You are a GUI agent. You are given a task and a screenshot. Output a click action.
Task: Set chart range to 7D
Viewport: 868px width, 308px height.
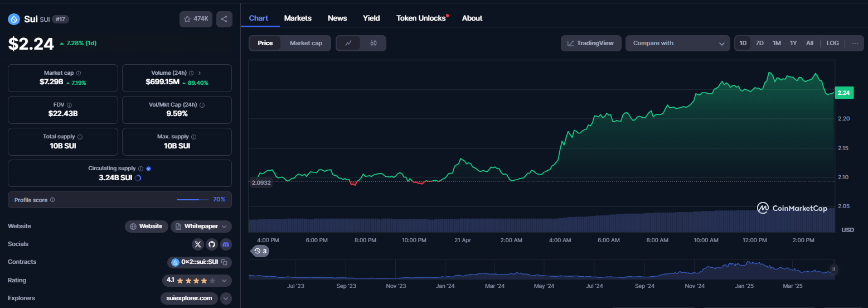pyautogui.click(x=759, y=43)
